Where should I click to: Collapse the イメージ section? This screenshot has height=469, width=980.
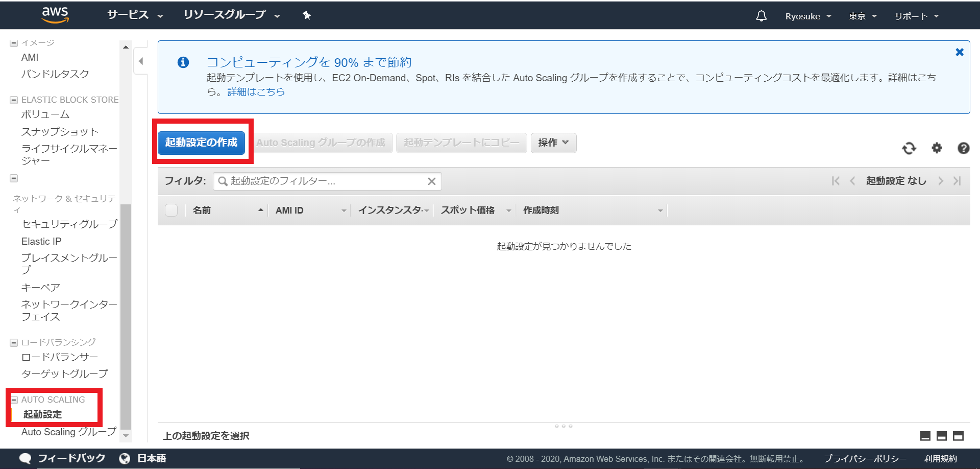pos(14,43)
